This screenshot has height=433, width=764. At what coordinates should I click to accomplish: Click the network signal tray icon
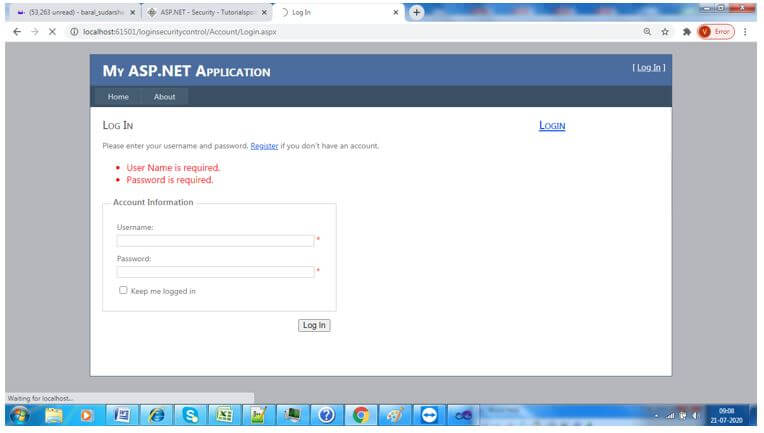click(670, 416)
